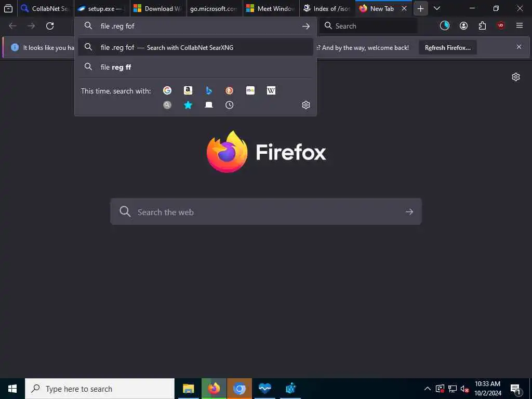Open the Extensions puzzle icon

(x=482, y=26)
